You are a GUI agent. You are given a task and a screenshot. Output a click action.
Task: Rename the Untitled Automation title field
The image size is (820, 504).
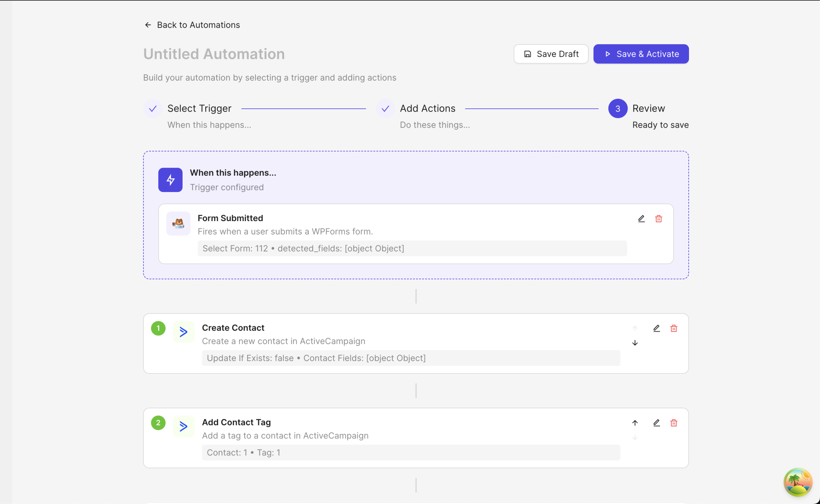[x=214, y=54]
